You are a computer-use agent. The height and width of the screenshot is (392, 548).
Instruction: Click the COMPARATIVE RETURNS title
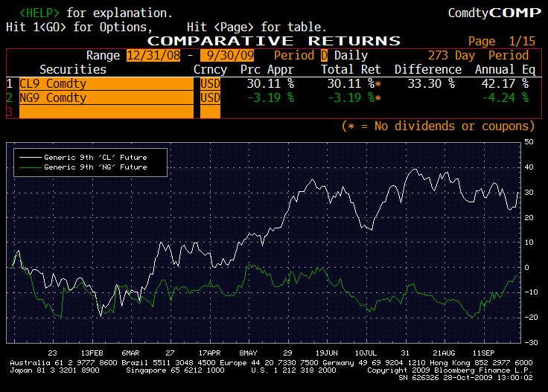pos(274,41)
